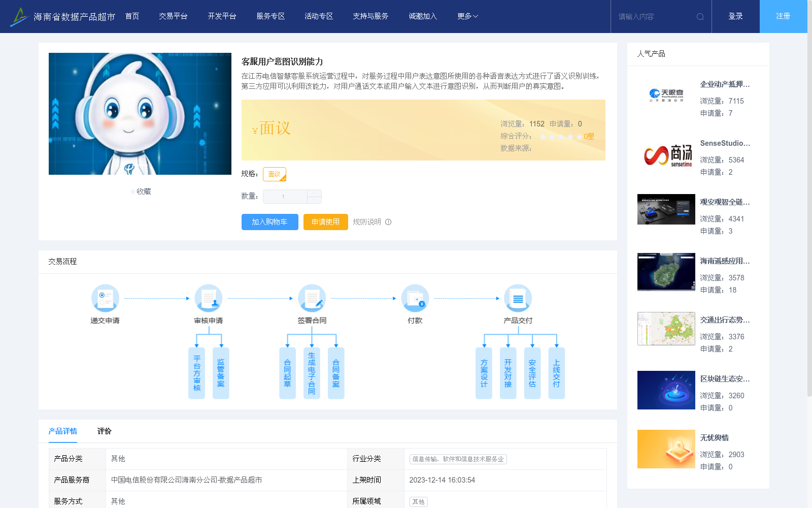Image resolution: width=812 pixels, height=508 pixels.
Task: Open the 无忧舆情 product title
Action: point(715,438)
